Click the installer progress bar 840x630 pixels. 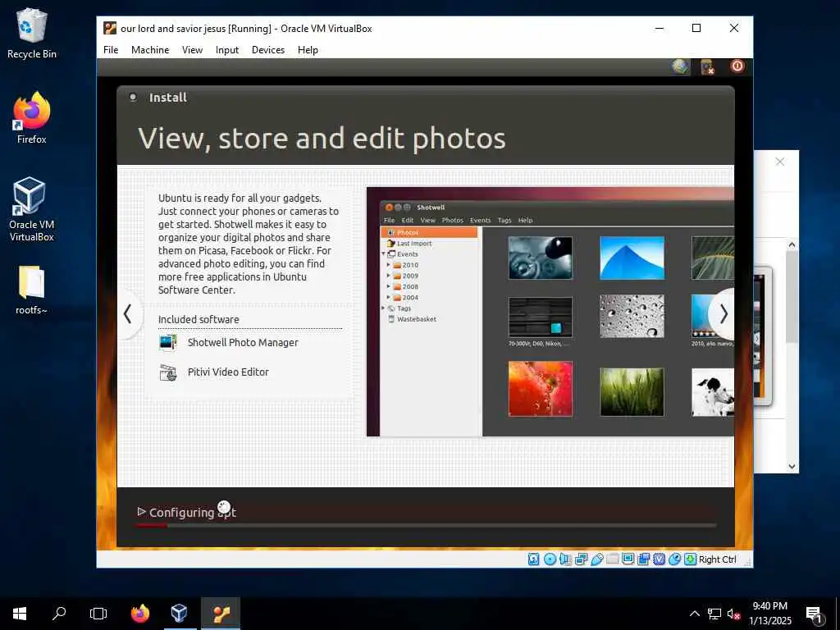426,526
